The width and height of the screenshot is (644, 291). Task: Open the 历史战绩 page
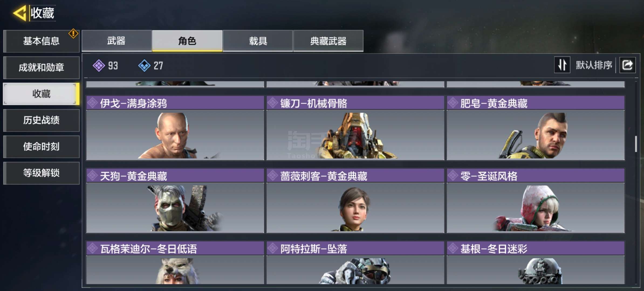click(41, 120)
